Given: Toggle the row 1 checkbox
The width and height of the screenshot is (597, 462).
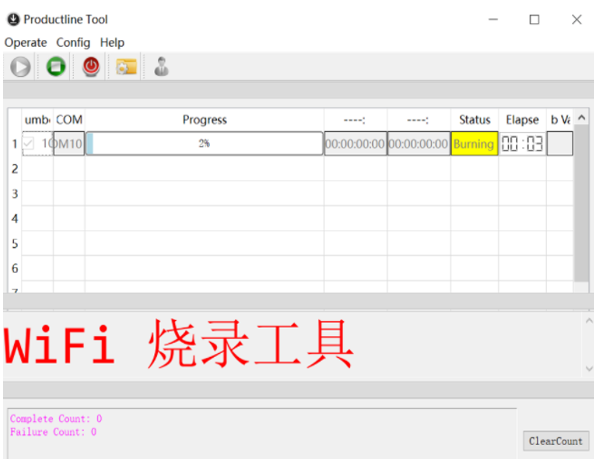Looking at the screenshot, I should pyautogui.click(x=28, y=144).
